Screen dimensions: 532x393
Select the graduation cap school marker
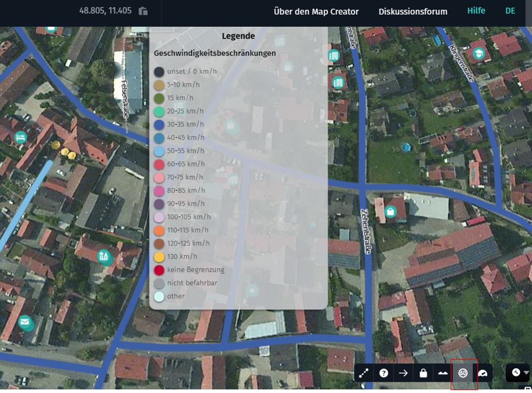[x=478, y=54]
